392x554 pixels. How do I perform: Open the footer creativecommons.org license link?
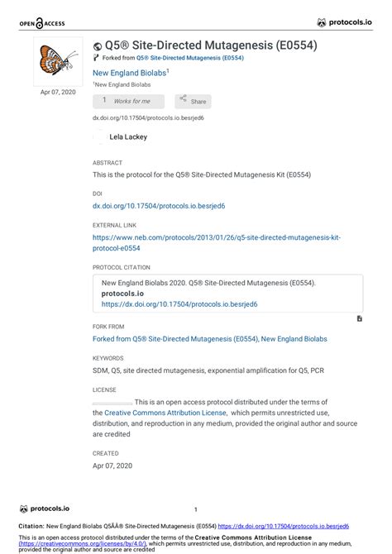point(83,543)
